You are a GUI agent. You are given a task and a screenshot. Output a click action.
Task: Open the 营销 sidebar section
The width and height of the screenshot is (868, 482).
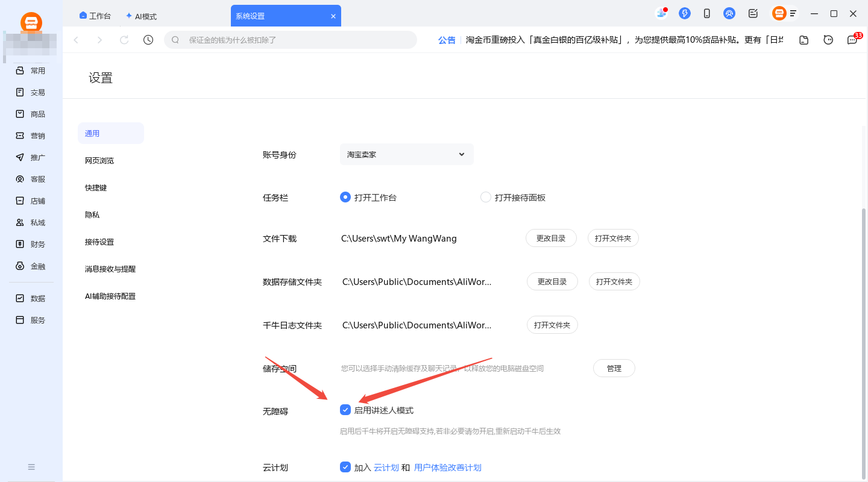(x=31, y=136)
